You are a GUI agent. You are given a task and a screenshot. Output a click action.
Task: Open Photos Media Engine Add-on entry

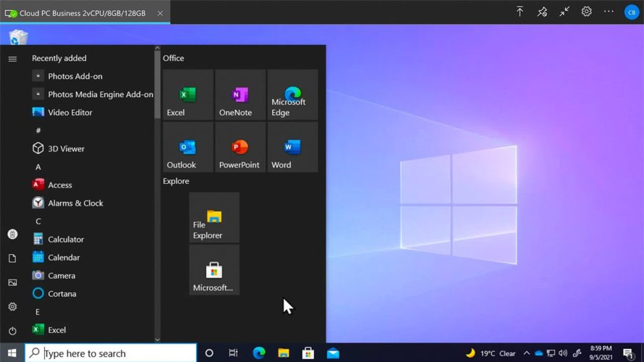pos(93,94)
